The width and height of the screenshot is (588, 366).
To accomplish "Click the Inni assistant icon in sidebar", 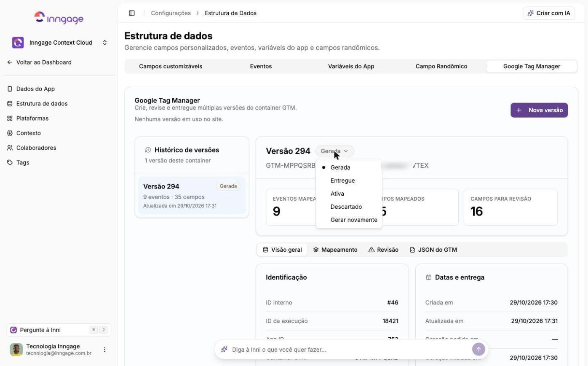I will (13, 330).
